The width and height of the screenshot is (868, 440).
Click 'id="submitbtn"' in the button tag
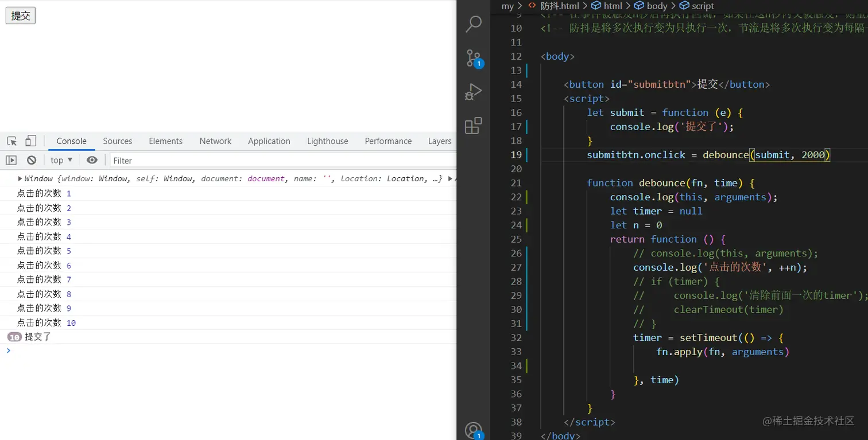click(650, 84)
